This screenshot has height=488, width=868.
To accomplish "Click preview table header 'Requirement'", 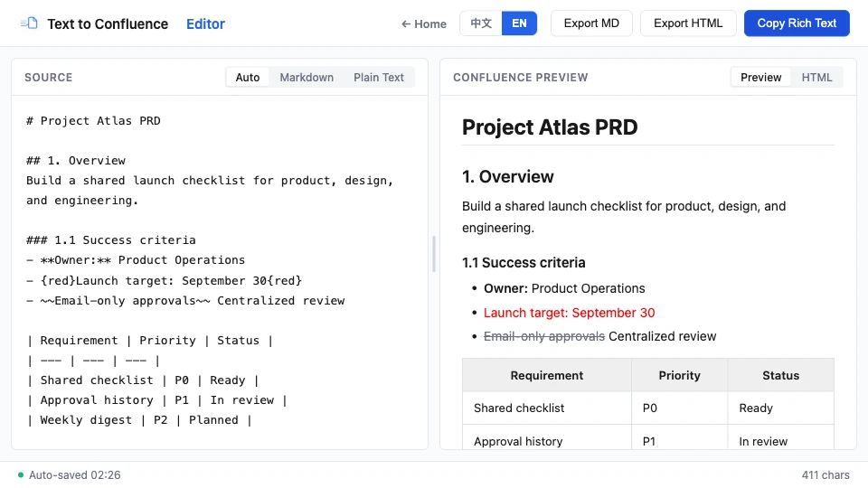I will pos(547,375).
